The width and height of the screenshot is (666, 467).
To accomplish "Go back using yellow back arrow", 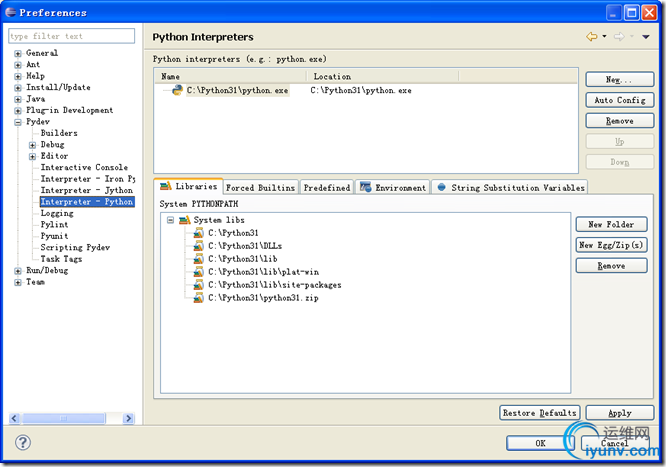I will pyautogui.click(x=592, y=37).
